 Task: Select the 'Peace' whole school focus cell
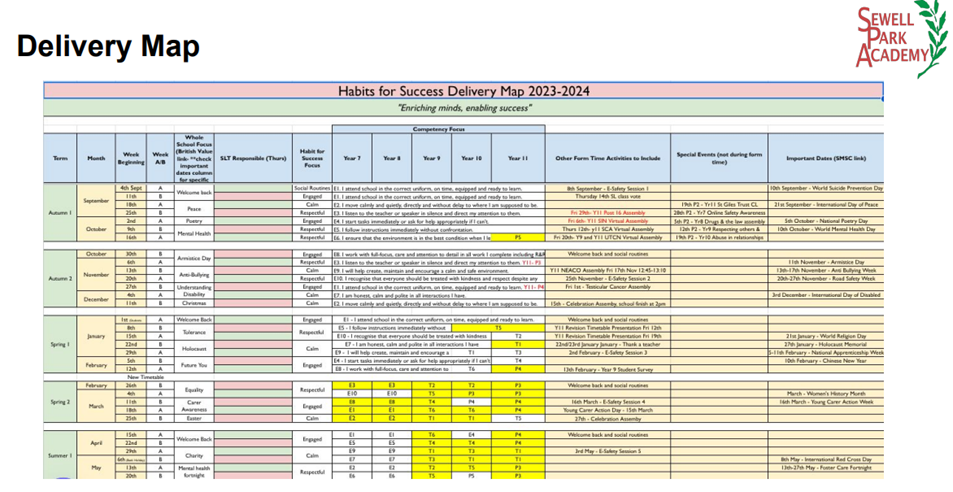[x=194, y=209]
